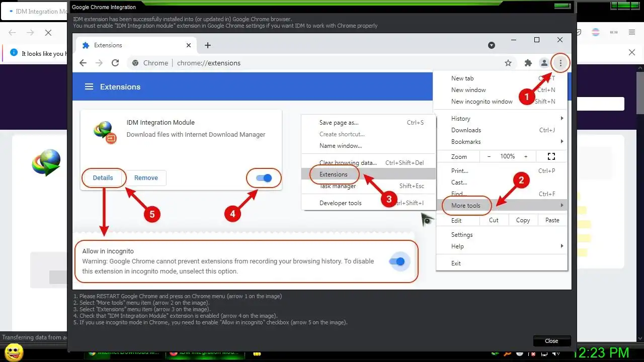Click the Cut button in Edit row
This screenshot has height=362, width=644.
coord(494,220)
